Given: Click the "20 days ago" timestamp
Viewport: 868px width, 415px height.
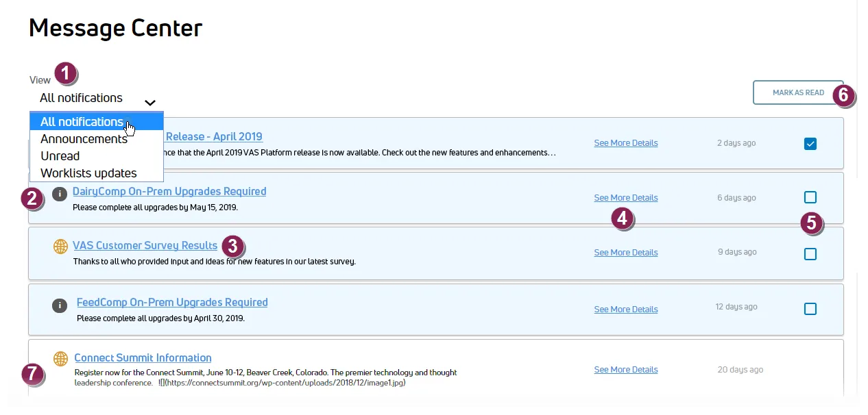Looking at the screenshot, I should (740, 370).
